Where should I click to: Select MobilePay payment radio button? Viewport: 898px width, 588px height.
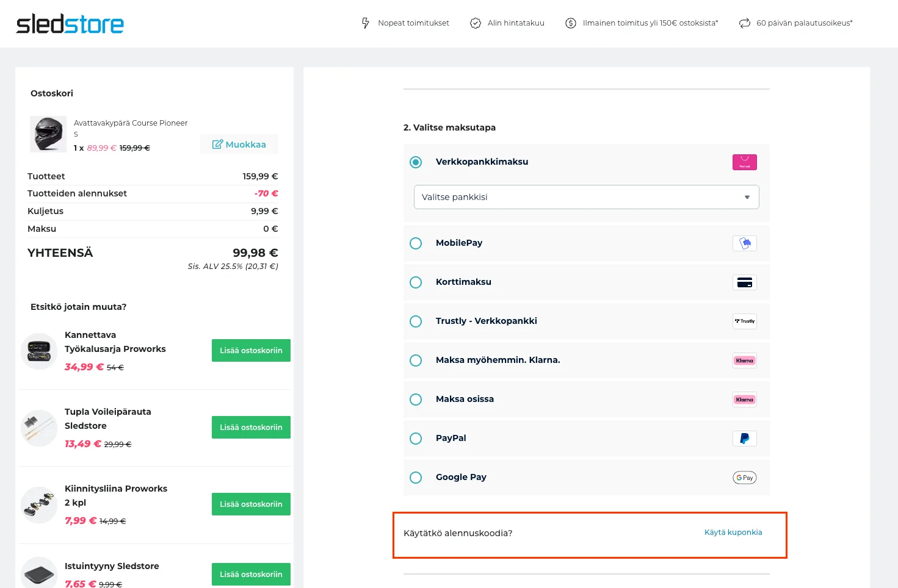pos(416,243)
